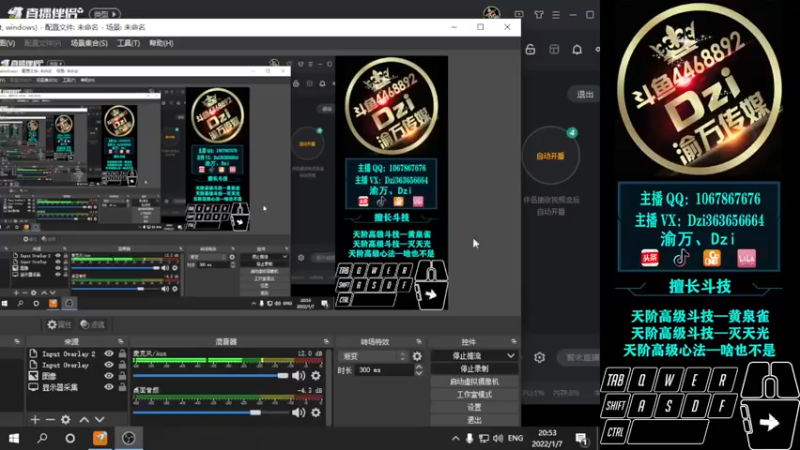Expand hidden system tray icons chevron

455,438
